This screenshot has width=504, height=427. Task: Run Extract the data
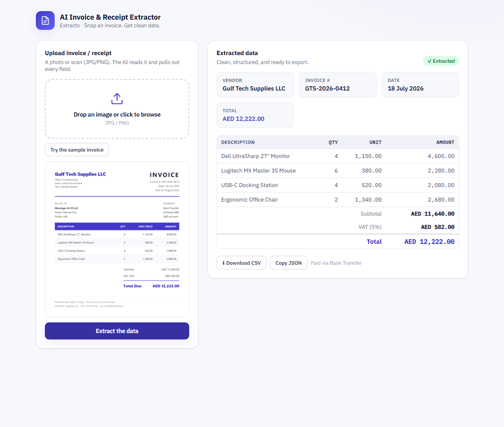click(117, 331)
